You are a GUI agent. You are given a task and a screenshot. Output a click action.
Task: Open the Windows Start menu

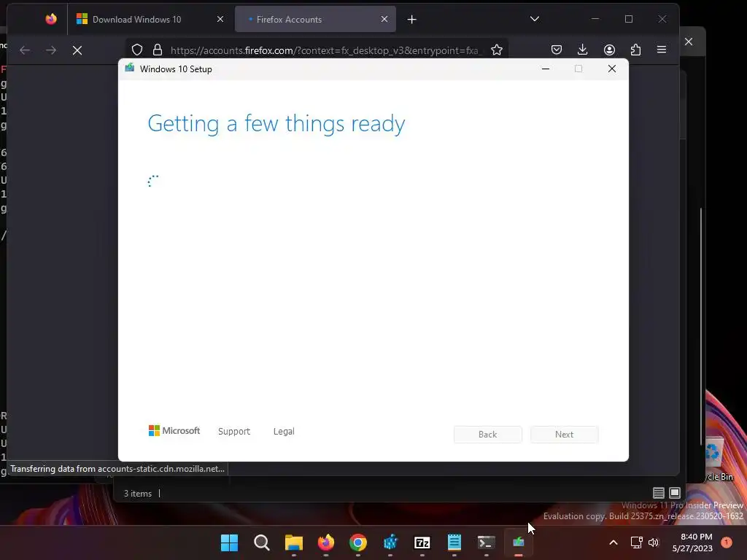pyautogui.click(x=230, y=542)
